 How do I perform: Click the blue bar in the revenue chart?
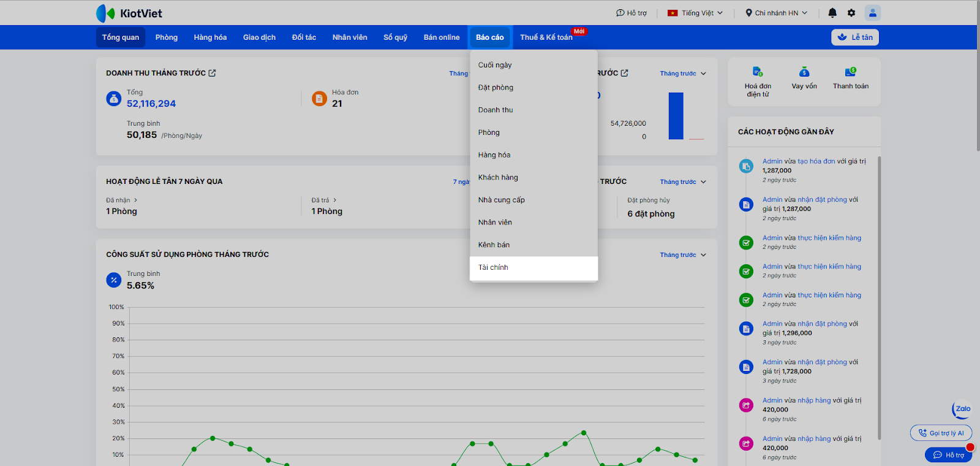click(x=676, y=116)
